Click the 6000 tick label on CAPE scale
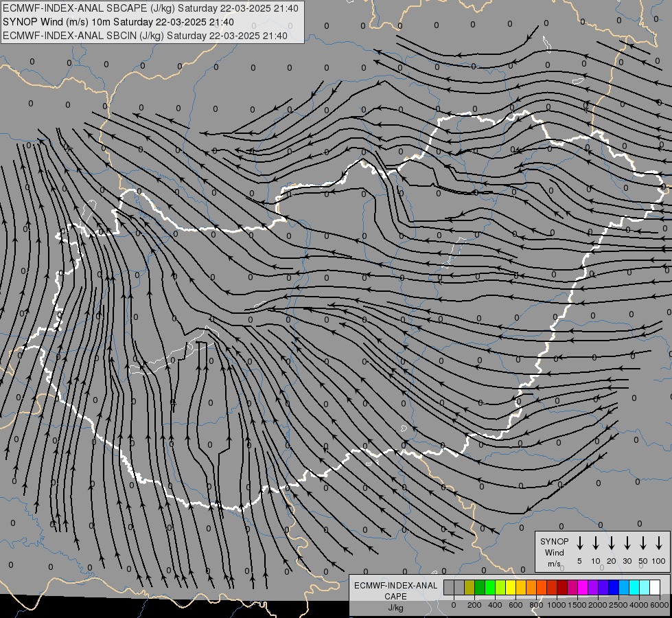The image size is (672, 618). click(660, 605)
